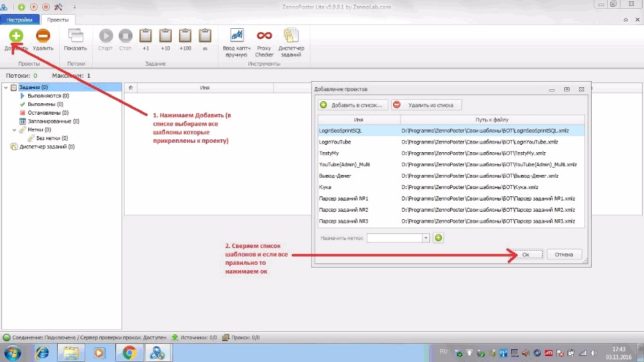Select Парсер заданий №2 row
644x362 pixels.
[x=451, y=210]
